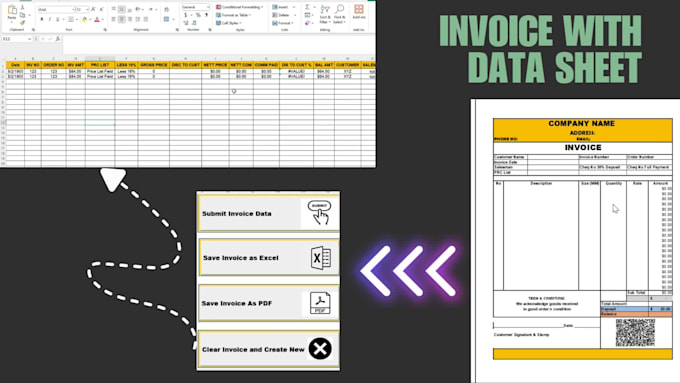Open the Format cells dropdown
The width and height of the screenshot is (680, 383).
tap(284, 23)
